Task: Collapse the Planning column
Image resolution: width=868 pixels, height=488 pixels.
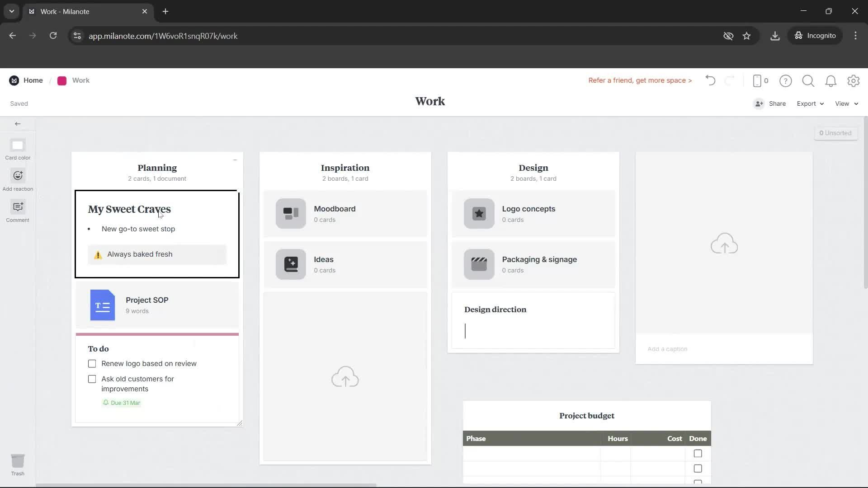Action: pos(235,160)
